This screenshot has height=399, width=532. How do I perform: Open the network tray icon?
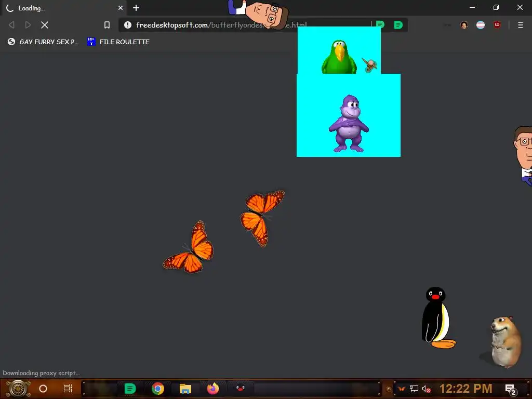tap(414, 389)
